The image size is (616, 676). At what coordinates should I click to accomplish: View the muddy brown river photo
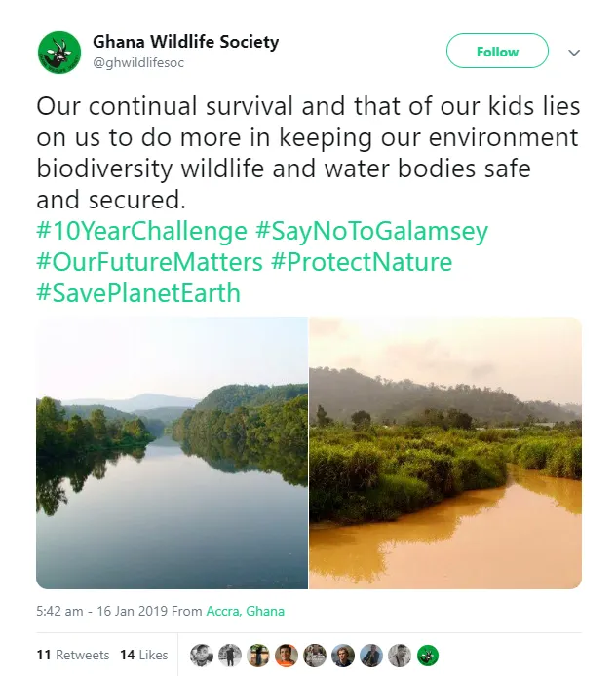click(445, 453)
